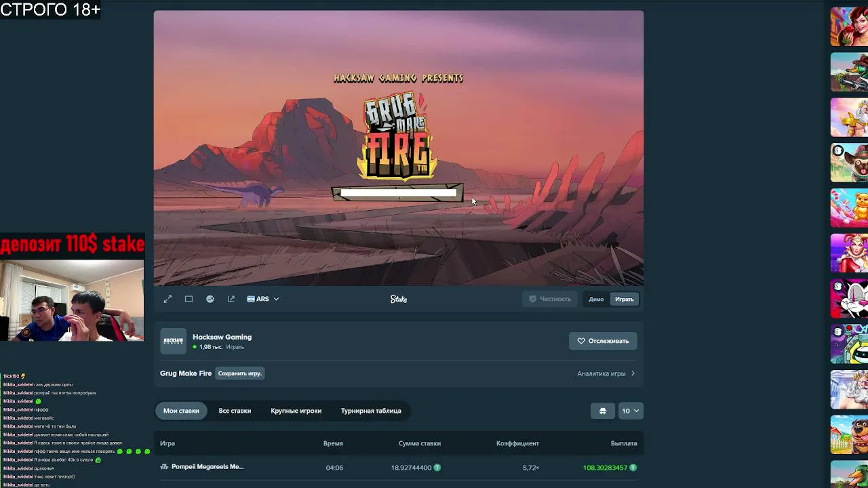Viewport: 868px width, 488px height.
Task: Open the green duck thumbnail at the sidebar bottom
Action: pyautogui.click(x=849, y=474)
